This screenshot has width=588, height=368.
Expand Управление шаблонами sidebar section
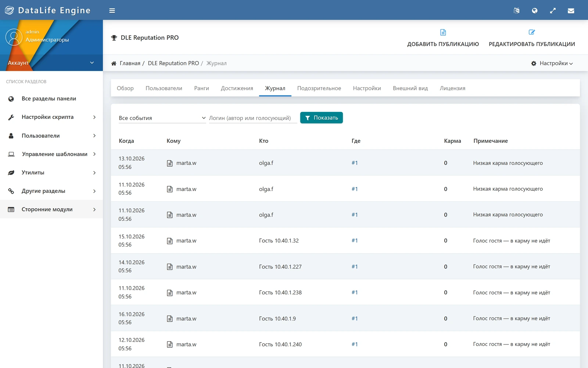pyautogui.click(x=51, y=154)
